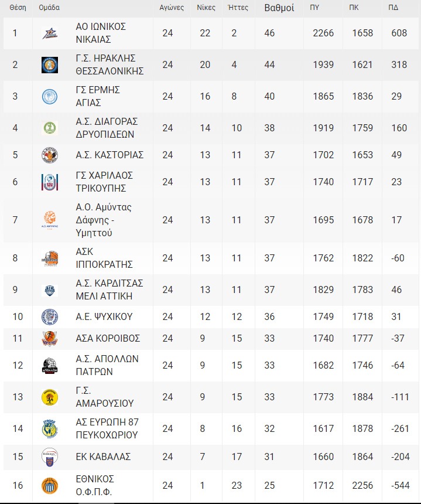421x504 pixels.
Task: Click the Α.Σ. ΔΙΑΓΟΡΑΣ ΔΡΥΟΠΙΔΕΩΝ green logo
Action: click(x=50, y=128)
